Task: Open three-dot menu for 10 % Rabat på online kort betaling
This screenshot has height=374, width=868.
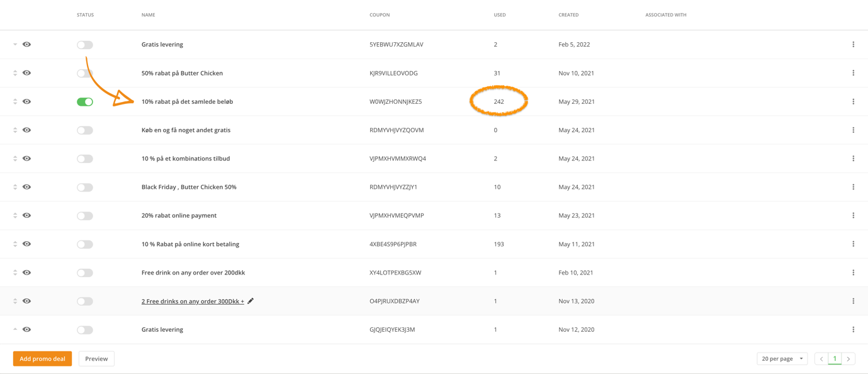Action: (853, 244)
